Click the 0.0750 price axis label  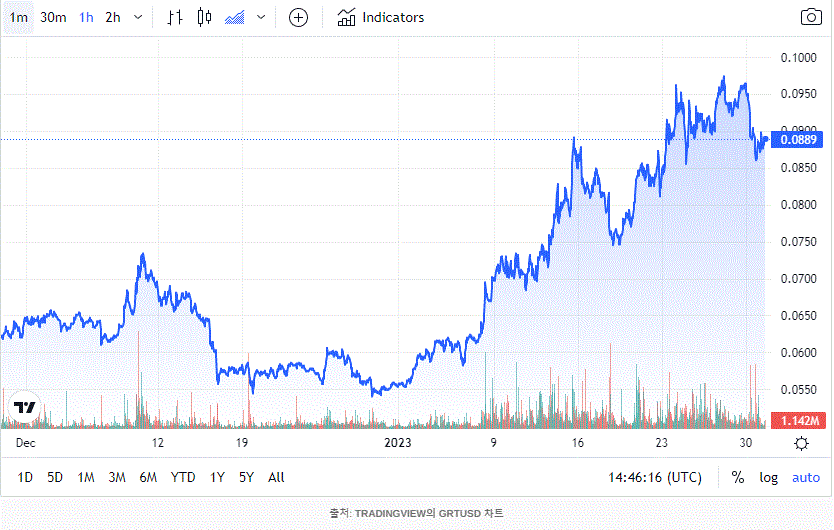[x=798, y=242]
